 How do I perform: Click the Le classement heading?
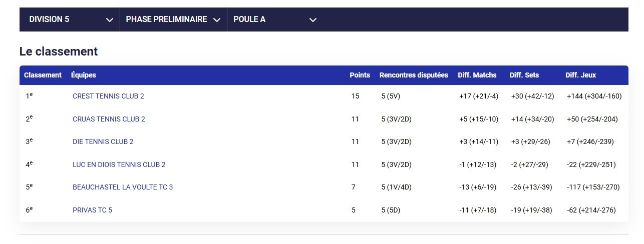(x=59, y=51)
